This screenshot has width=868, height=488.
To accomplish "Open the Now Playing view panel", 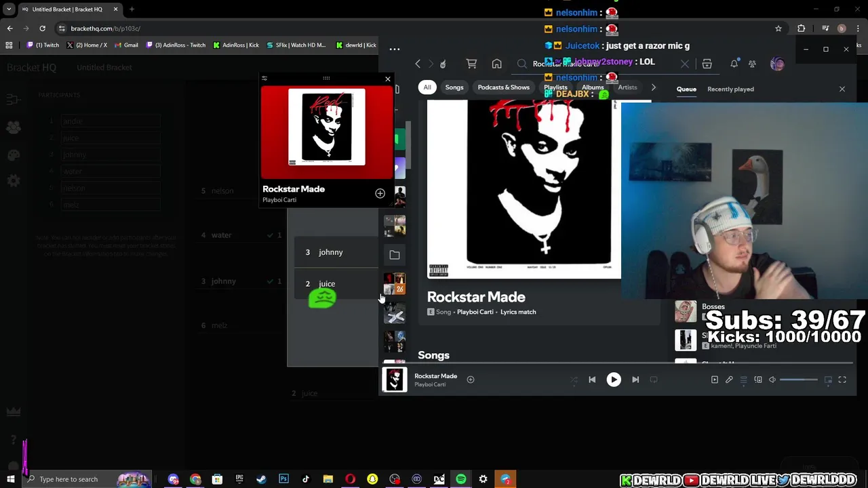I will [x=715, y=380].
